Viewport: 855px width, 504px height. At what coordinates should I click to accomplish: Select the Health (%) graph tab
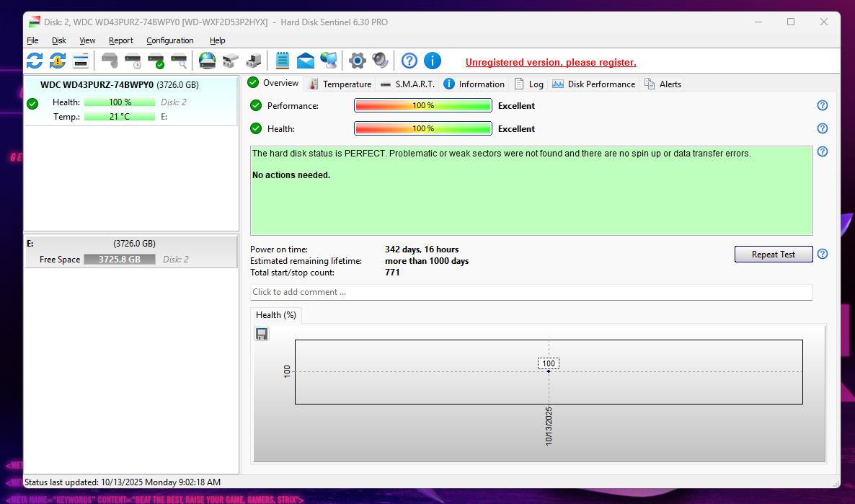[x=276, y=315]
